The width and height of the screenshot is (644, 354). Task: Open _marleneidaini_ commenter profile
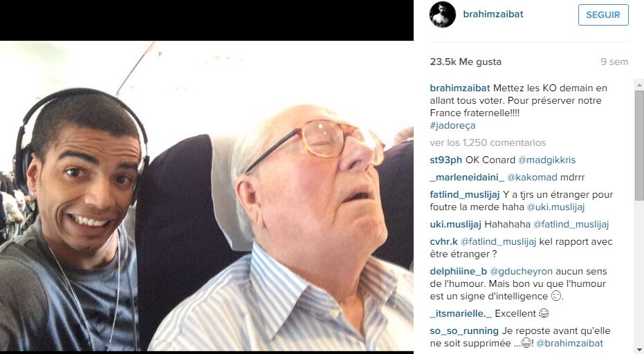click(467, 177)
